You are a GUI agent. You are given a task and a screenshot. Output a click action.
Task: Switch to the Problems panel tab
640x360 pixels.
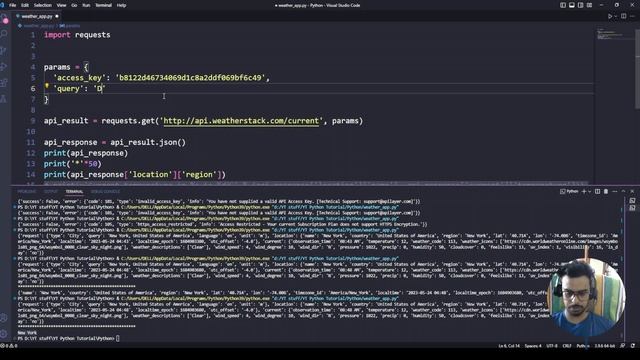pyautogui.click(x=27, y=191)
